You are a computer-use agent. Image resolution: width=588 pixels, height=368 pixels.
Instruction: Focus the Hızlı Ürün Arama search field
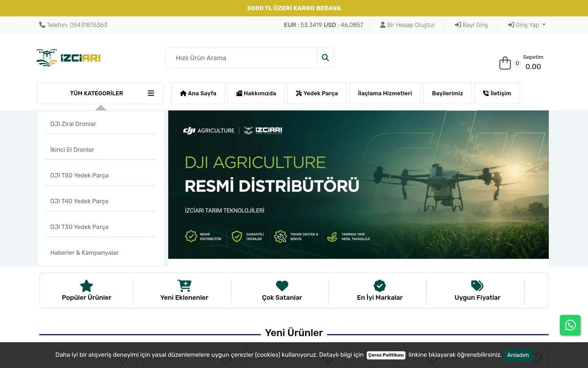(242, 58)
